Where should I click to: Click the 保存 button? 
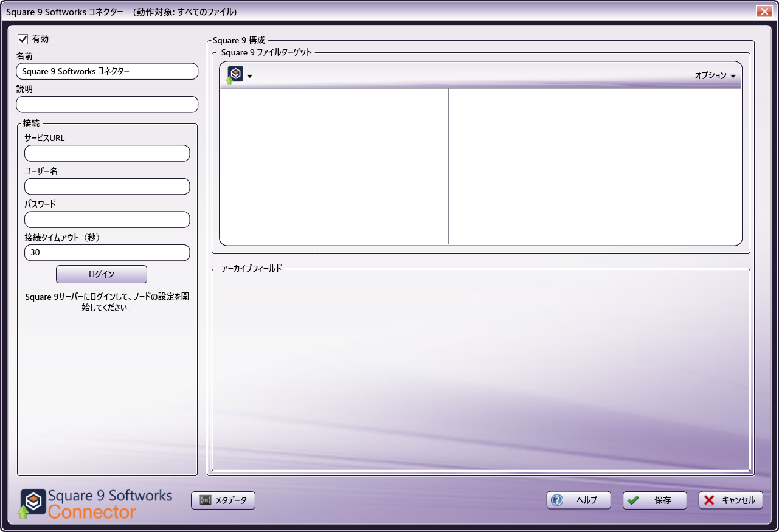(x=654, y=500)
